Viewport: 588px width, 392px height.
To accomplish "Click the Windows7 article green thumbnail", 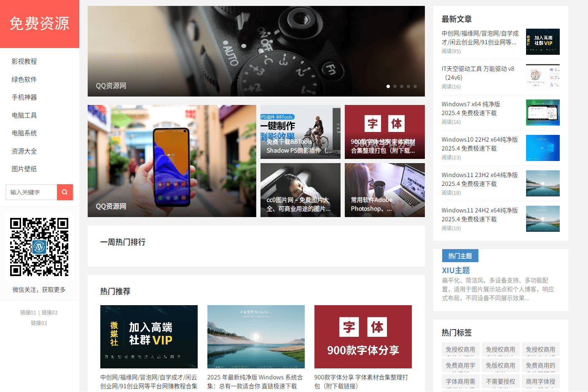I will click(543, 113).
